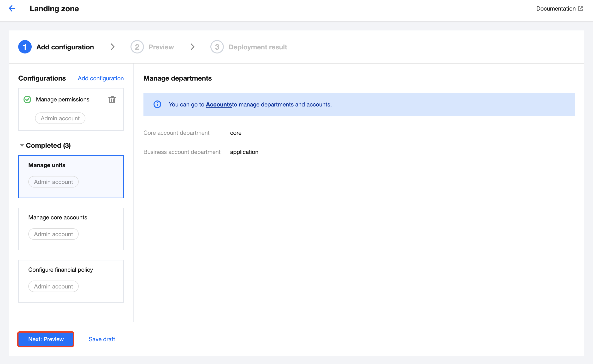Image resolution: width=593 pixels, height=364 pixels.
Task: Click the chevron after Preview step
Action: pos(192,47)
